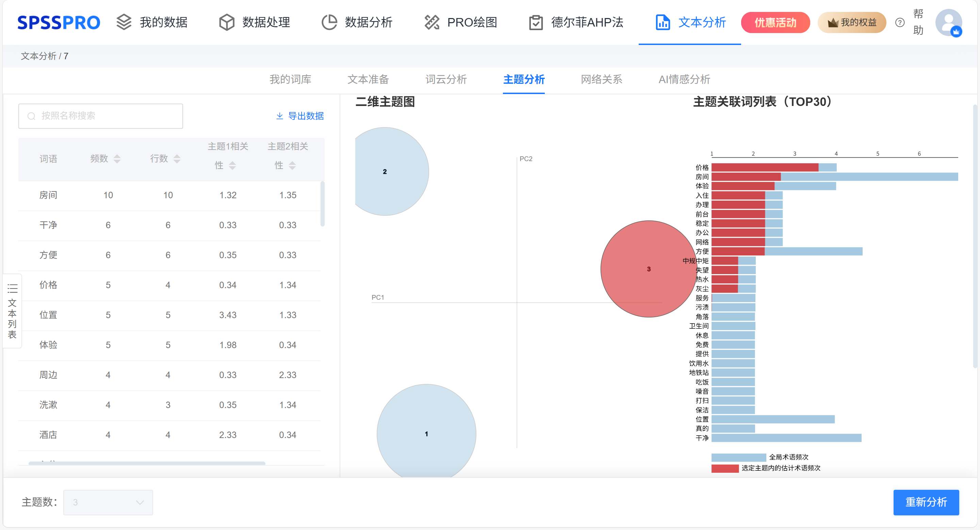Click the data processing cube icon
Viewport: 980px width, 530px height.
[x=227, y=22]
